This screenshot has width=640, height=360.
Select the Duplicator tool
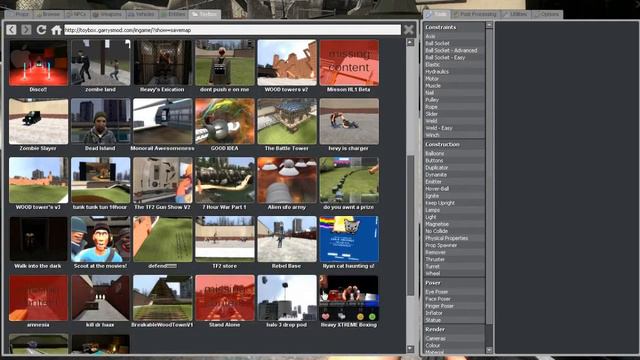click(x=454, y=168)
